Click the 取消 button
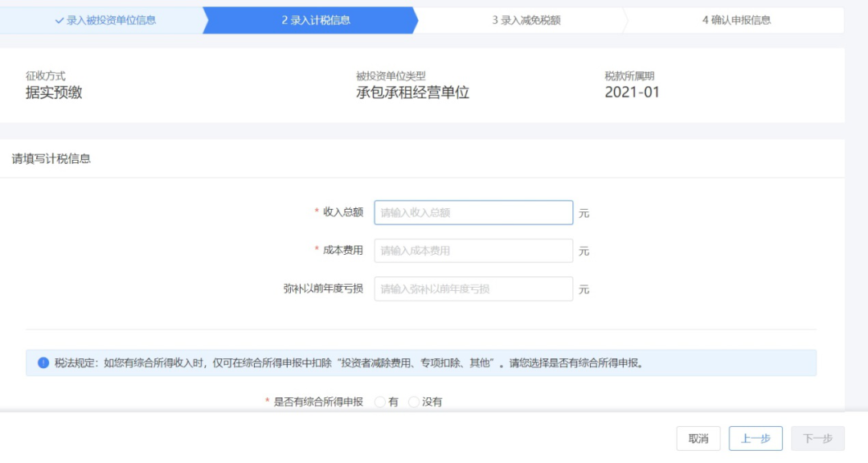Image resolution: width=868 pixels, height=463 pixels. 698,439
